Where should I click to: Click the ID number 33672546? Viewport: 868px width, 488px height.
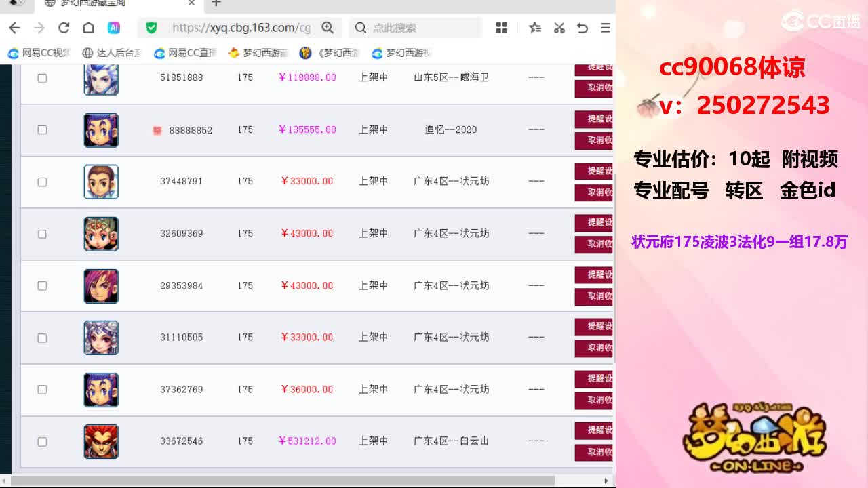point(182,441)
